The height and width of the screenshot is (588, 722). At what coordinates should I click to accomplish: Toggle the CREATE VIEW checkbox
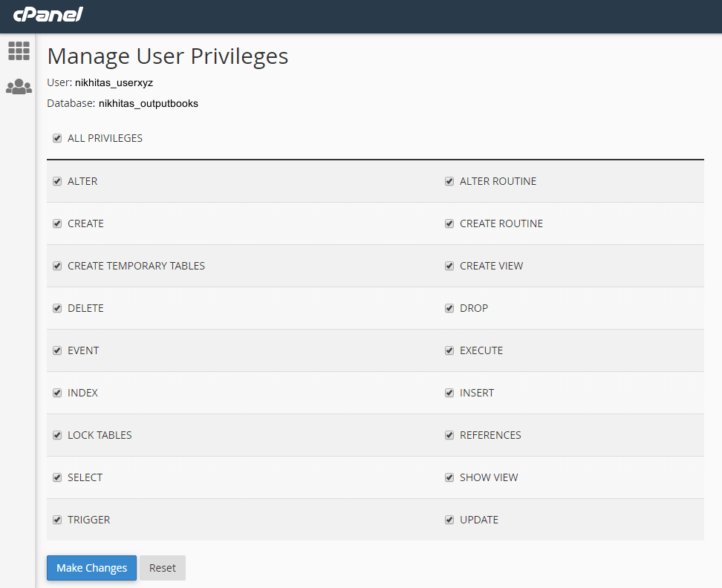[449, 266]
